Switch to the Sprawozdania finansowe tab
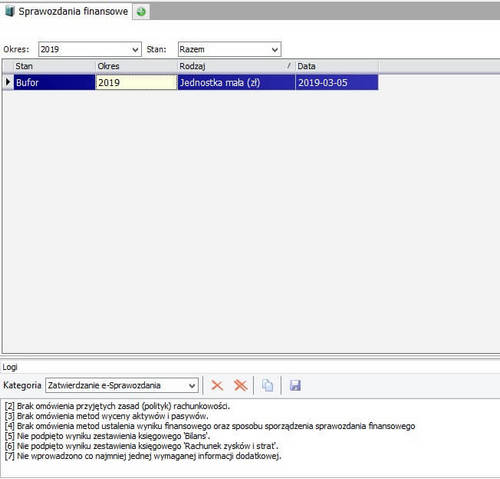The width and height of the screenshot is (500, 479). point(67,11)
